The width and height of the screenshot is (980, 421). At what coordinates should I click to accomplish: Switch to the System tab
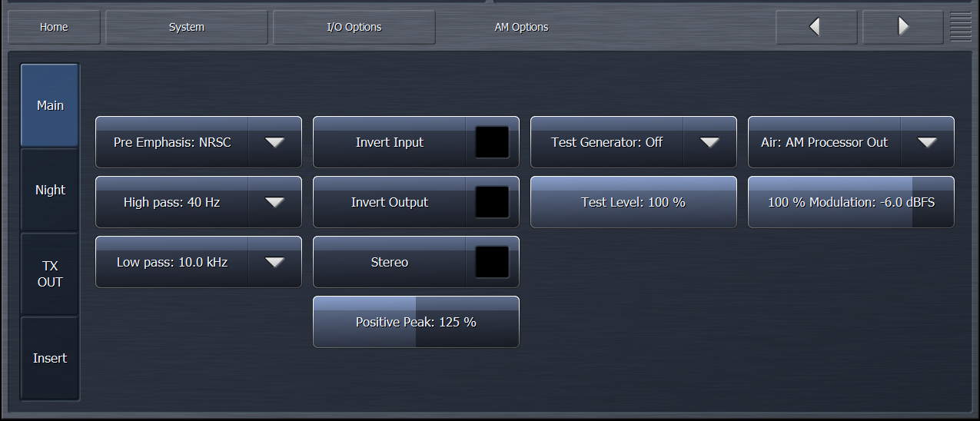pyautogui.click(x=187, y=27)
